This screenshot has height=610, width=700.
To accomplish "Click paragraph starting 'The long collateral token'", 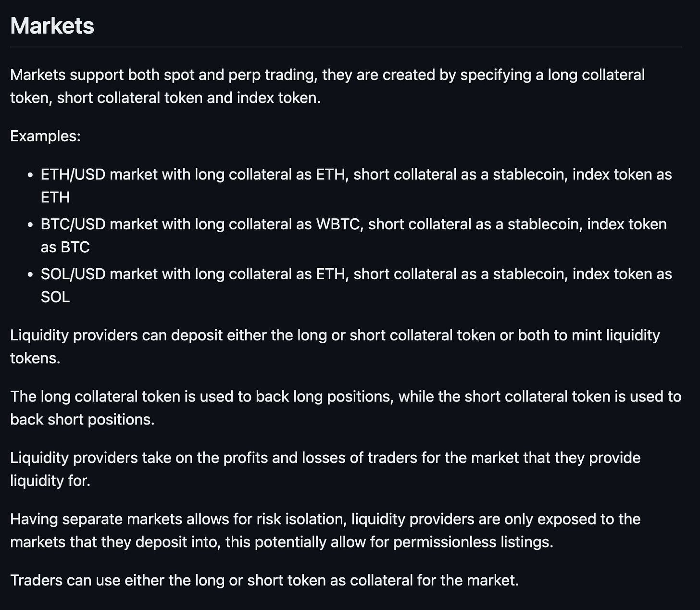I will pos(346,408).
